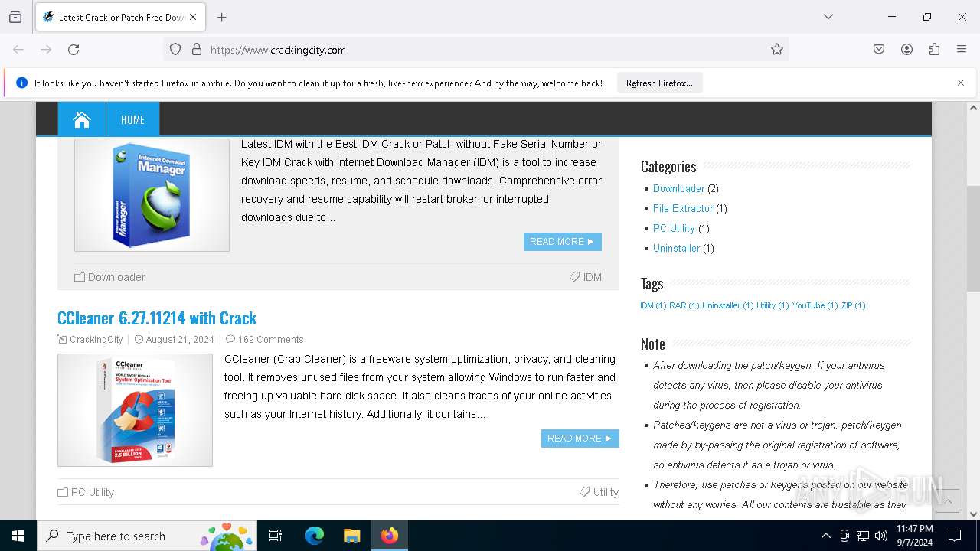The image size is (980, 551).
Task: Open Firefox account menu
Action: (906, 50)
